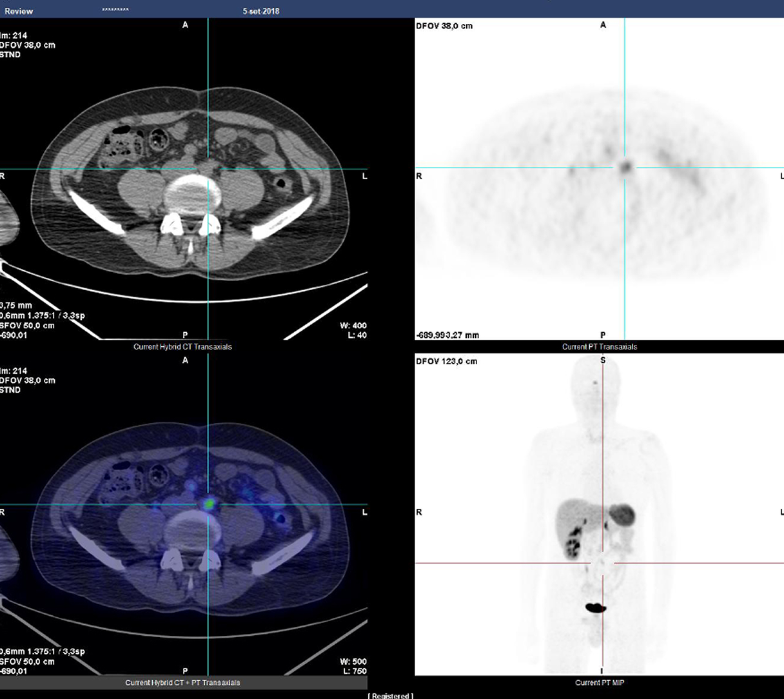Toggle the STND label on the fused CT+PT panel
The image size is (784, 699).
pos(11,389)
